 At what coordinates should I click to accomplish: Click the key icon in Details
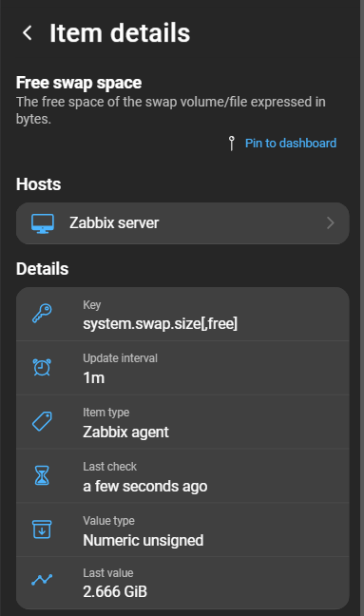click(x=42, y=314)
